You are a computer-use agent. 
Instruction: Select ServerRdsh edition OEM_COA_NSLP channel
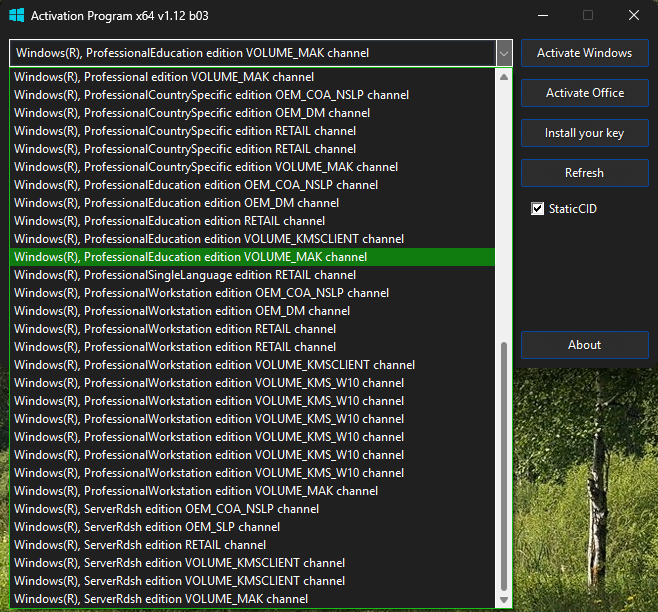pyautogui.click(x=252, y=509)
